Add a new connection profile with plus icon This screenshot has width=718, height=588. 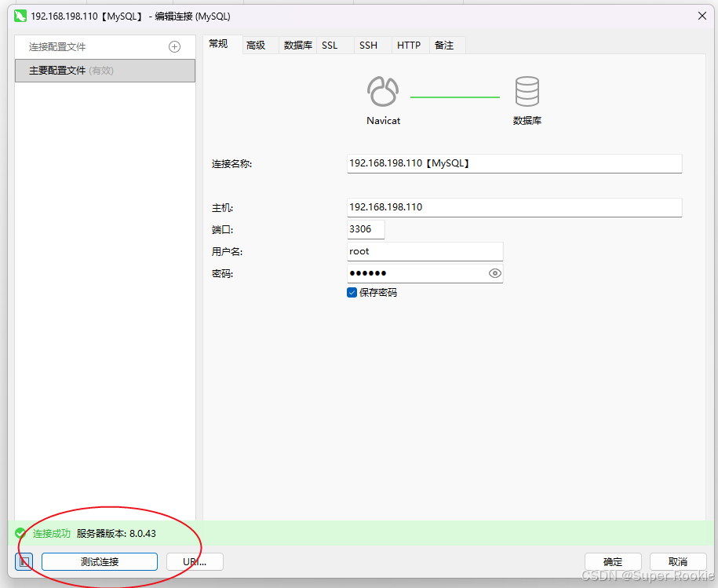(174, 47)
